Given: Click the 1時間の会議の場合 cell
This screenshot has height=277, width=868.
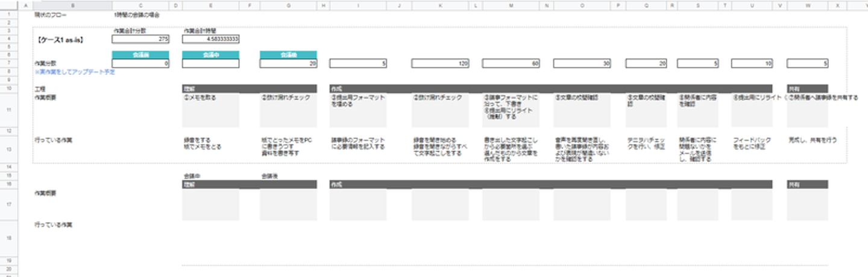Looking at the screenshot, I should [136, 14].
